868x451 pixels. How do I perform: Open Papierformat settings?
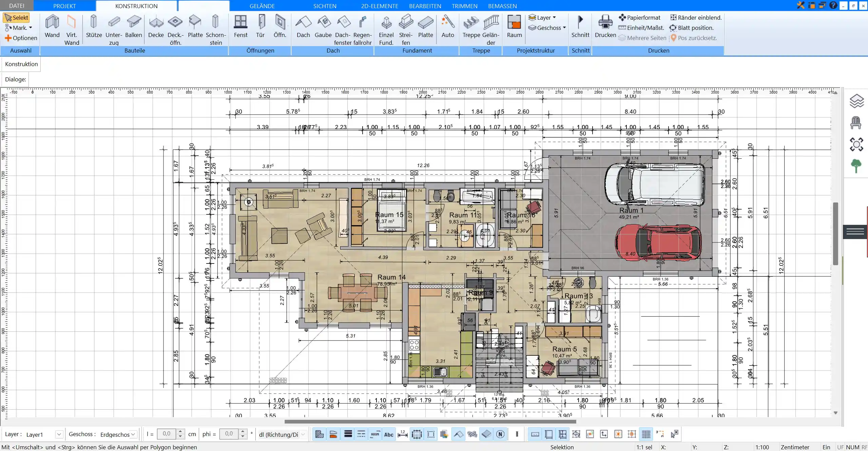639,18
